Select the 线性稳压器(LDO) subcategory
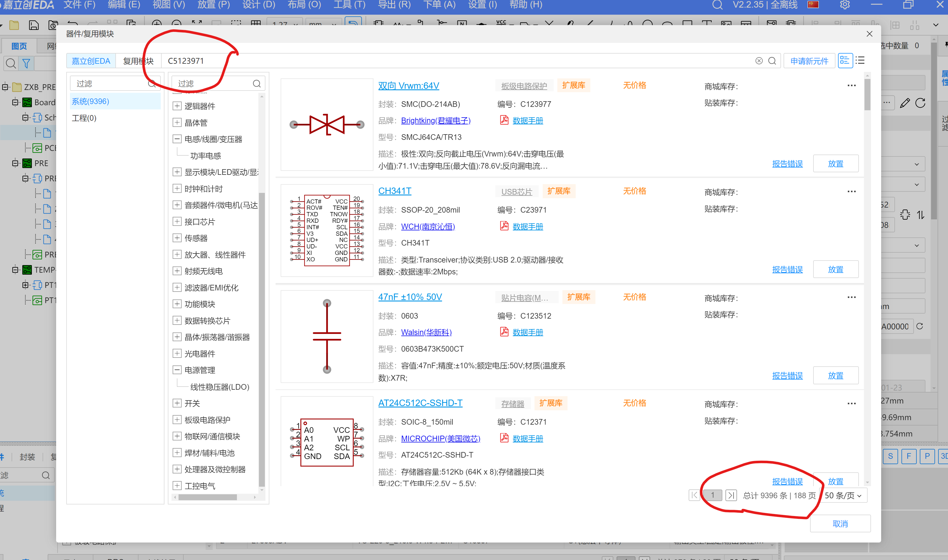948x560 pixels. 220,387
